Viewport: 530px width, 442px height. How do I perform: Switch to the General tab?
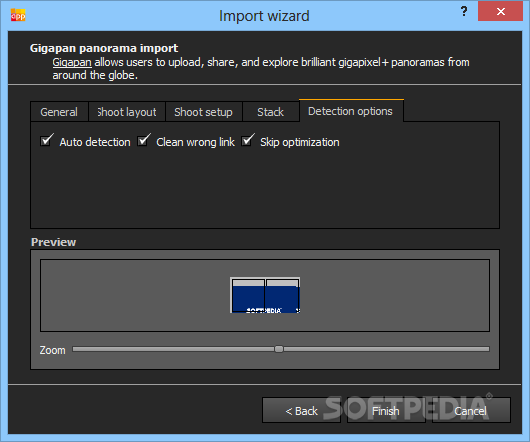coord(59,112)
